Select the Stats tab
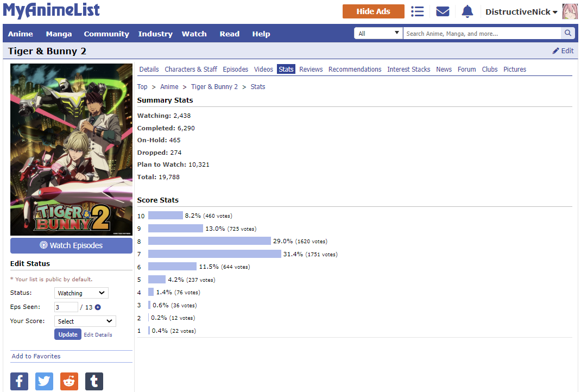 (x=286, y=69)
